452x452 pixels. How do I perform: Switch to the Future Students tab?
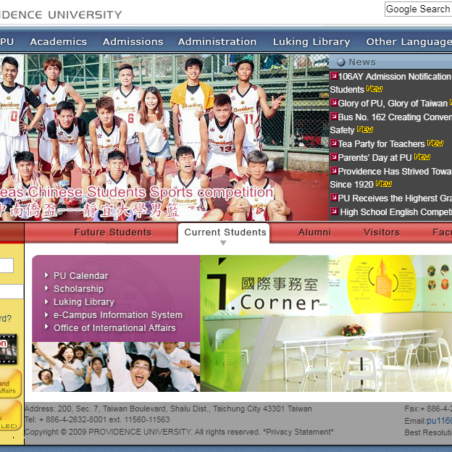[113, 232]
